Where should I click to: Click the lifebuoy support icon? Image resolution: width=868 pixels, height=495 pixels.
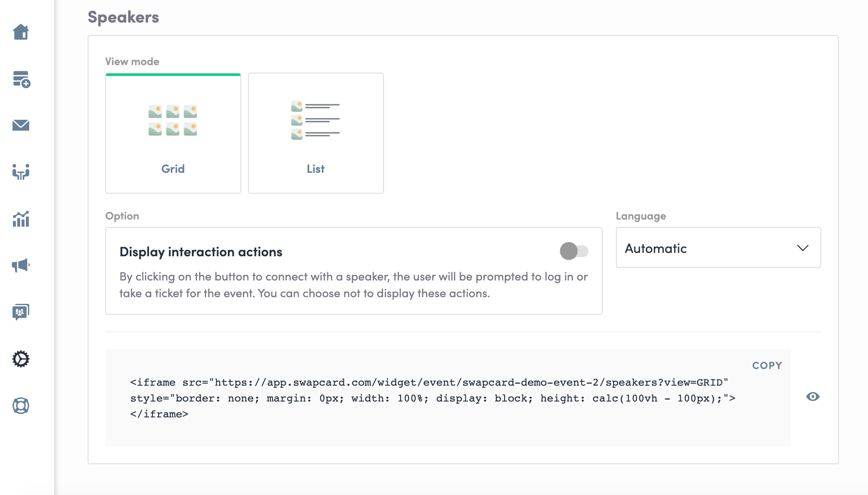[x=21, y=406]
